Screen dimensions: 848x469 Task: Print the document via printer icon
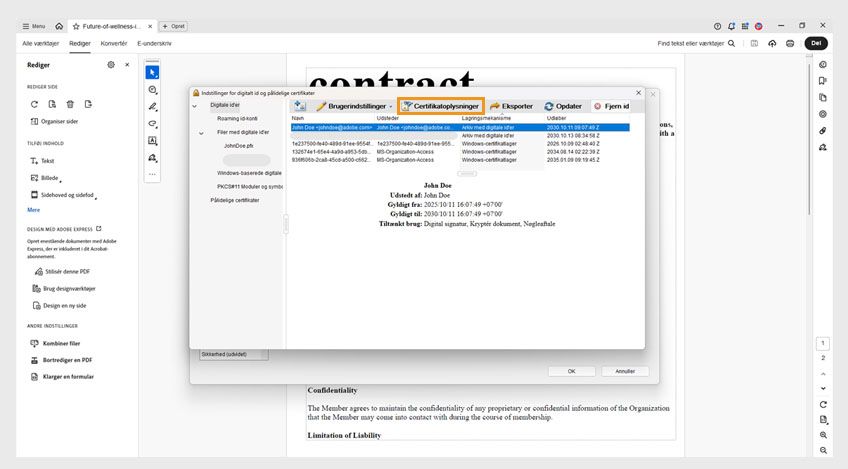790,43
